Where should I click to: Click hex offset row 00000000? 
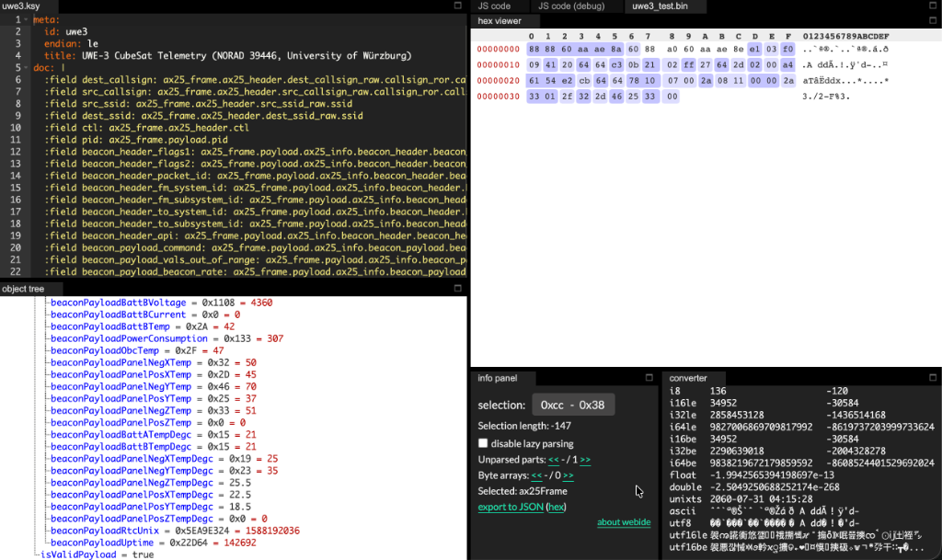pos(498,50)
